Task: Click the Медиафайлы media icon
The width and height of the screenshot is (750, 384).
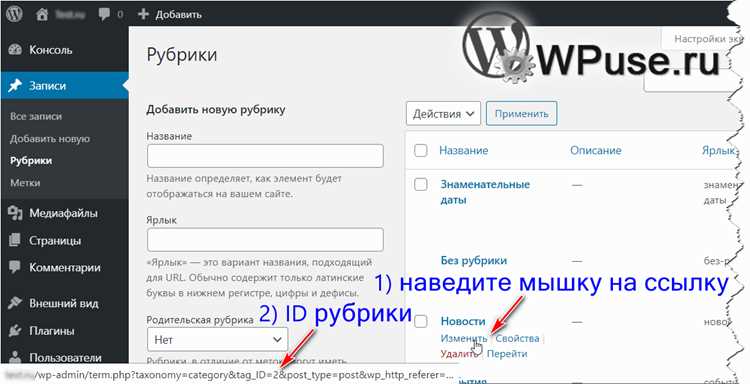Action: point(16,213)
